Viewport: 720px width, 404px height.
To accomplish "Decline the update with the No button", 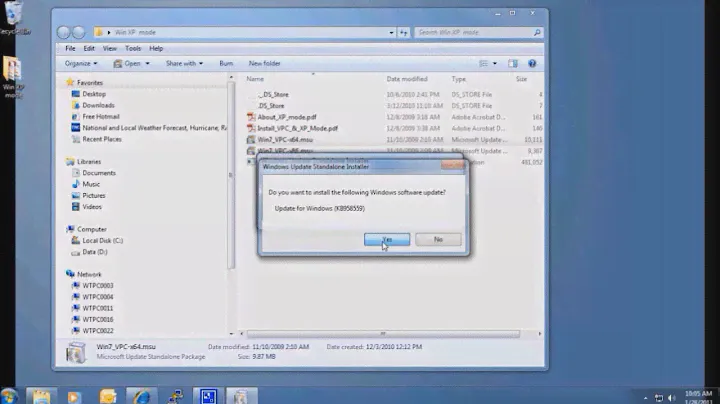I will coord(437,240).
